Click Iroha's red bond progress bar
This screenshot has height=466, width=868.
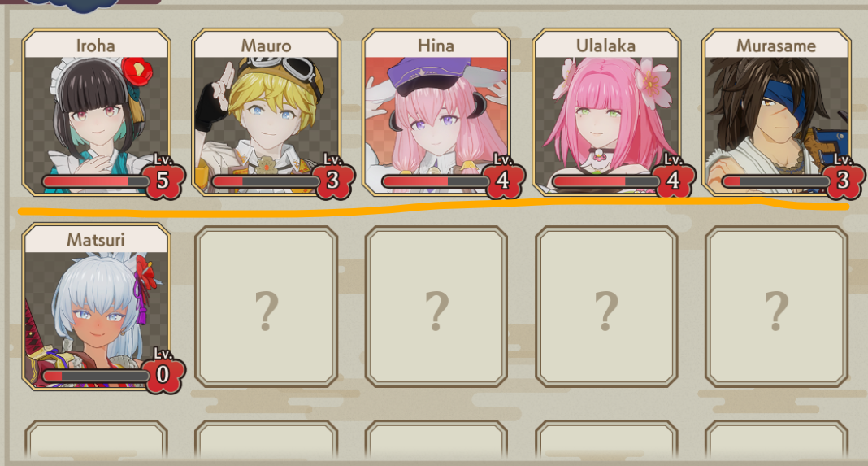coord(94,181)
